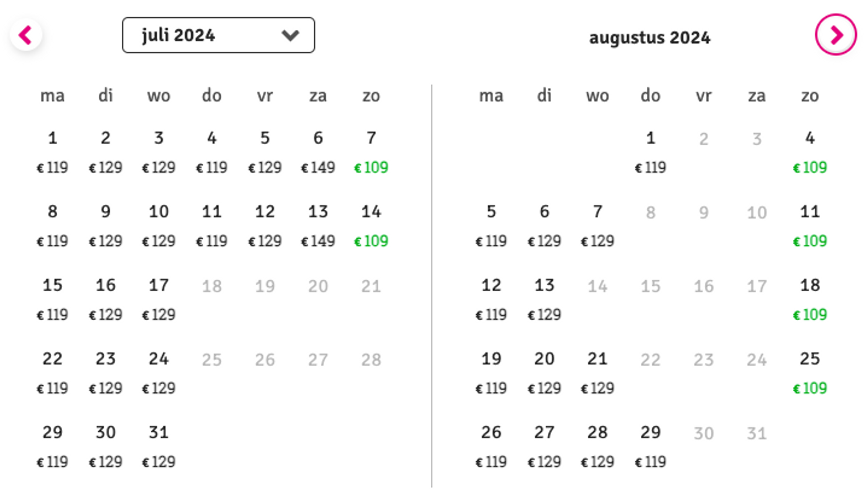Advance to next month with right arrow
The height and width of the screenshot is (502, 868).
(836, 35)
